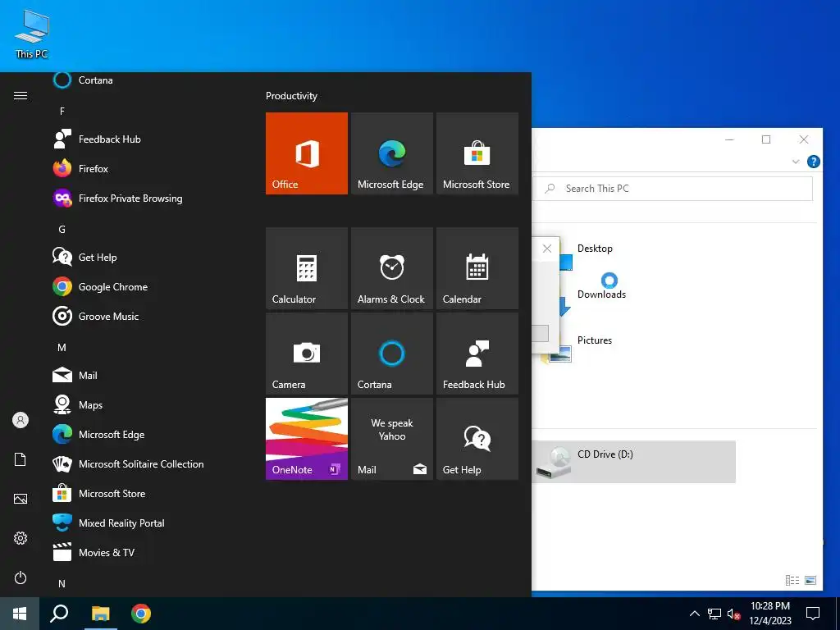Screen dimensions: 840x630
Task: Switch Explorer to details view
Action: 792,580
